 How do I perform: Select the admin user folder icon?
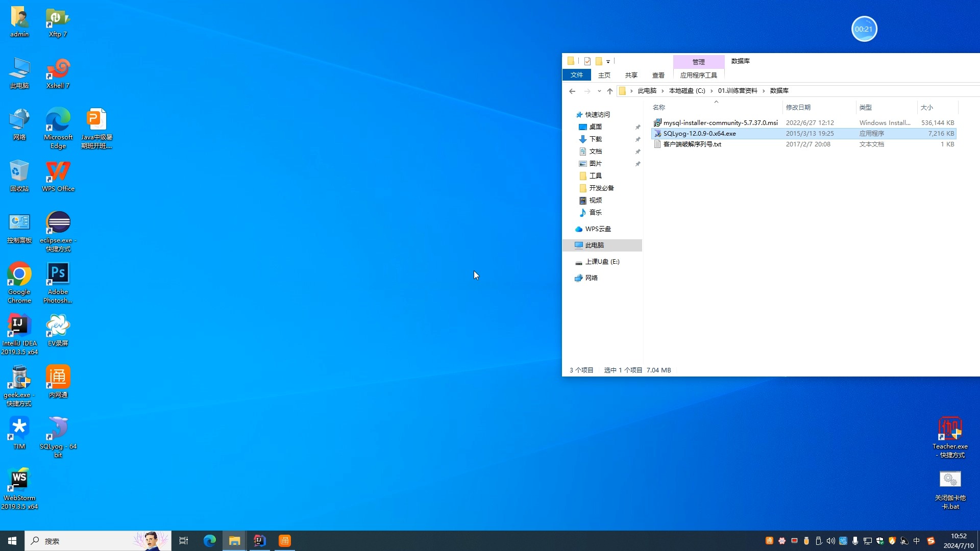pos(19,22)
